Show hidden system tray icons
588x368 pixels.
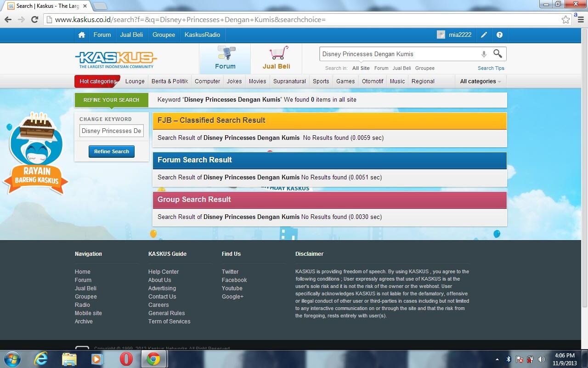click(497, 359)
